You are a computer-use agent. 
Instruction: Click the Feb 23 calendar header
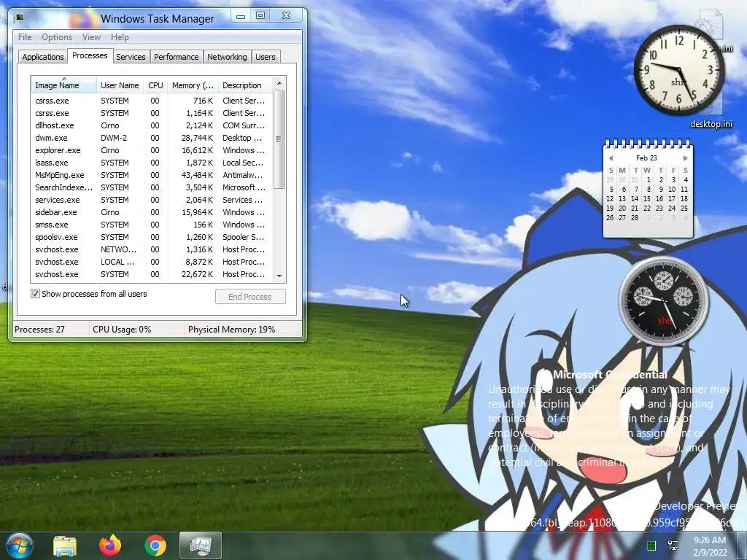click(x=646, y=158)
